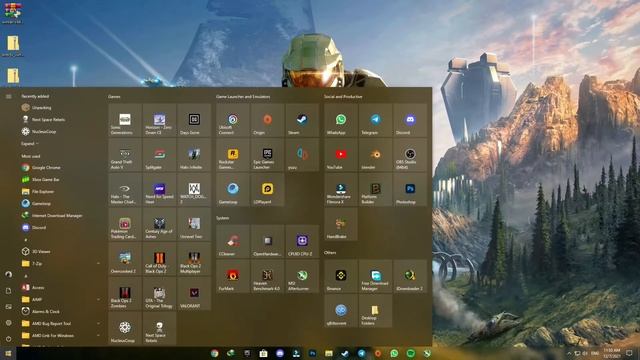Open the VALORANT tile

(x=194, y=293)
